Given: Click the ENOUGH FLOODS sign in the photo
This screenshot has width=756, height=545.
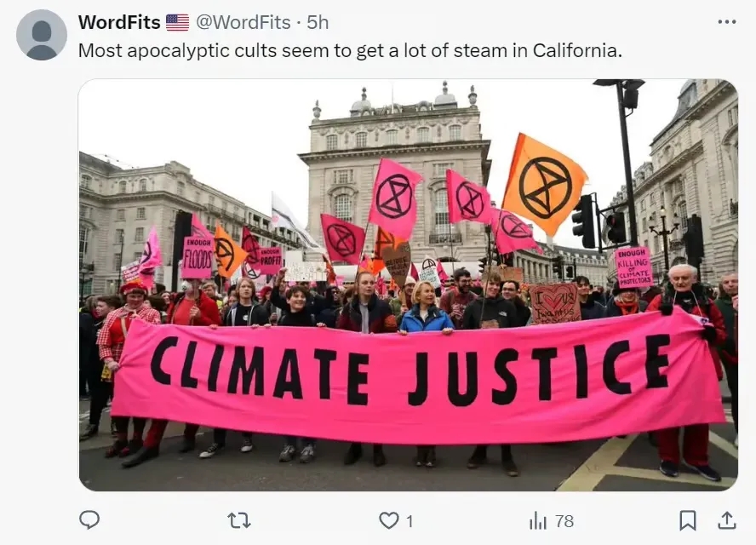Looking at the screenshot, I should click(x=198, y=257).
